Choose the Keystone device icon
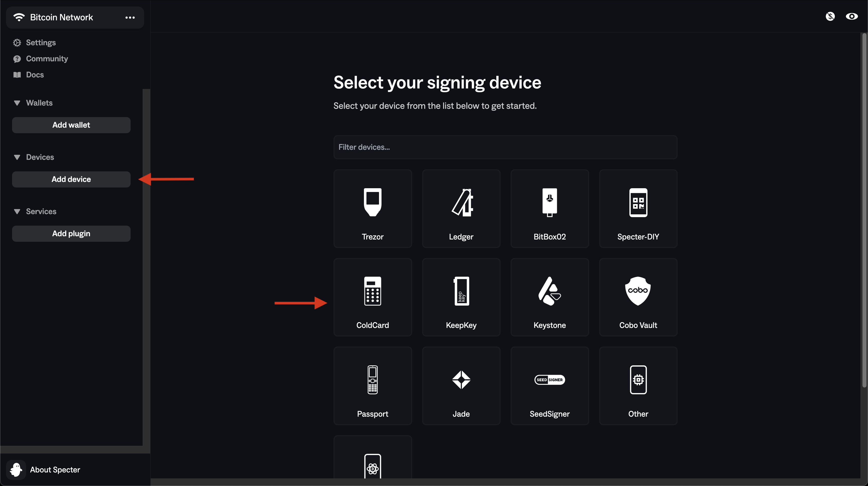Image resolution: width=868 pixels, height=486 pixels. 550,291
